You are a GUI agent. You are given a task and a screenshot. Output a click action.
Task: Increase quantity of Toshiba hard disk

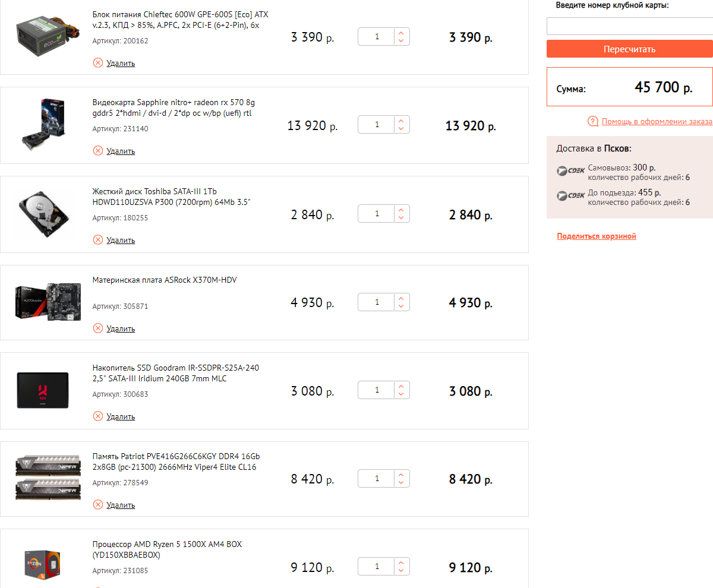[x=401, y=210]
